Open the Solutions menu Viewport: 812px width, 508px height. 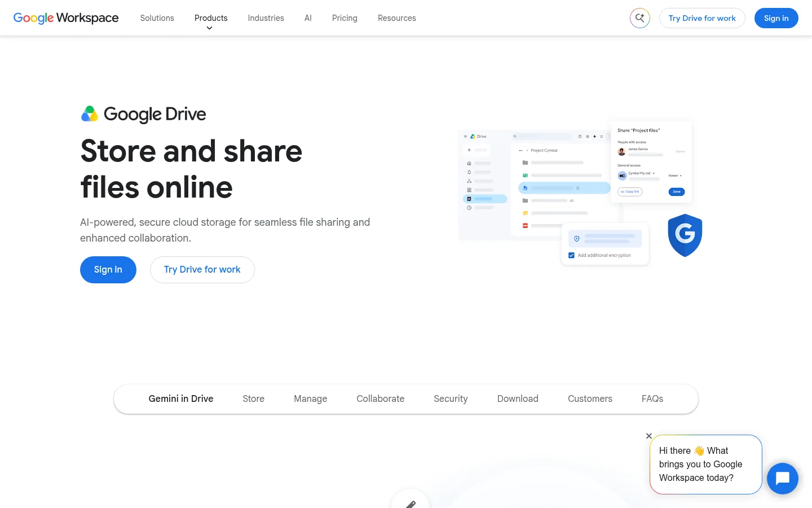coord(157,18)
